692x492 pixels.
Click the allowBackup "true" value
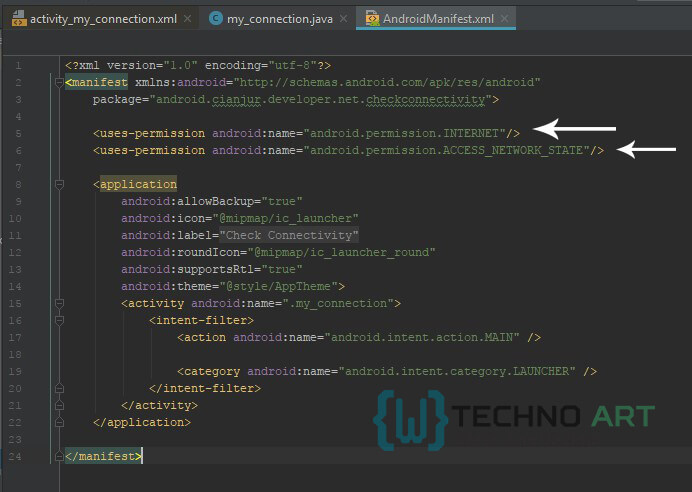pos(282,201)
